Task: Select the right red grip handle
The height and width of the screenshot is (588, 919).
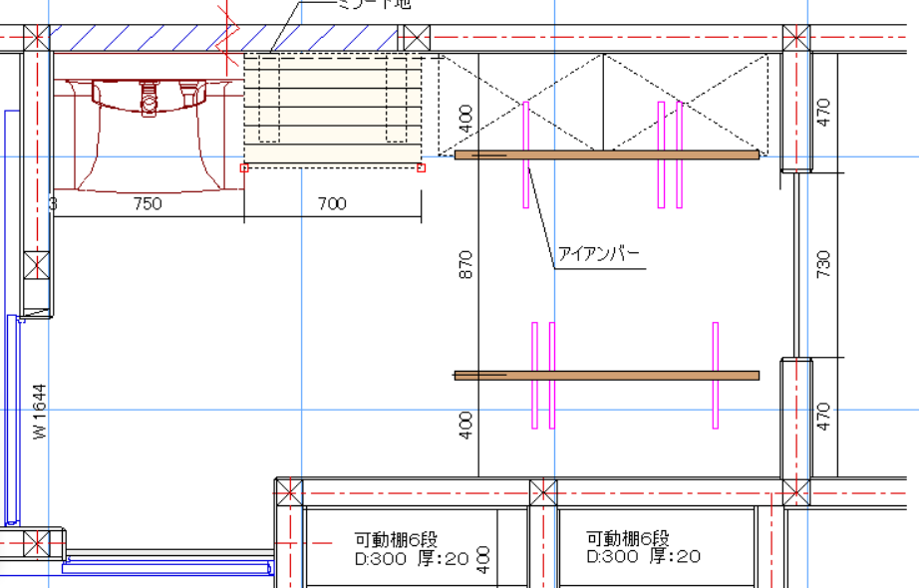Action: (421, 167)
